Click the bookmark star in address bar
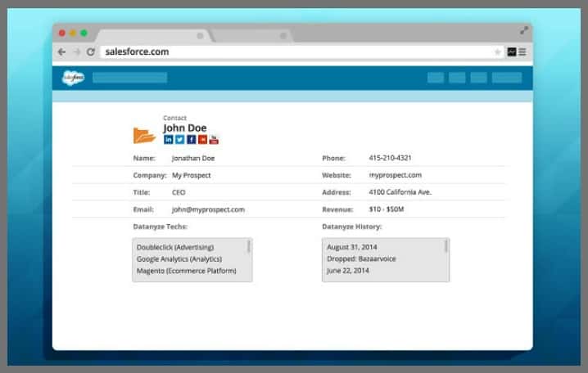Image resolution: width=588 pixels, height=373 pixels. (x=497, y=52)
